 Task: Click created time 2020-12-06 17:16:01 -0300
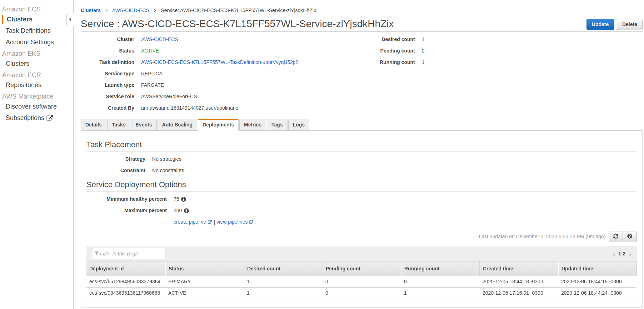pos(513,293)
